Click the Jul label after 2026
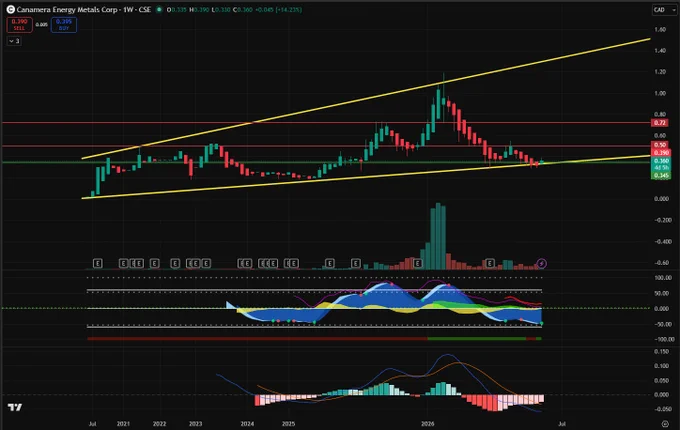The image size is (680, 430). pyautogui.click(x=562, y=423)
